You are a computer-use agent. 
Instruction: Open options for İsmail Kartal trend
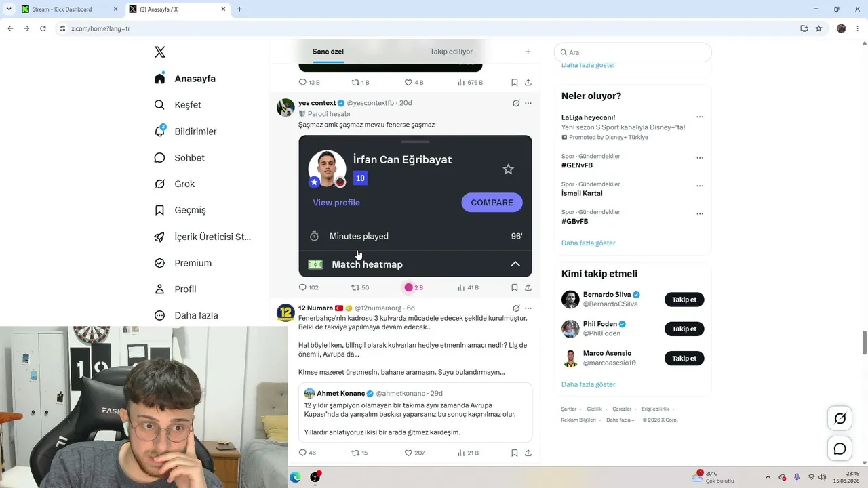coord(700,186)
